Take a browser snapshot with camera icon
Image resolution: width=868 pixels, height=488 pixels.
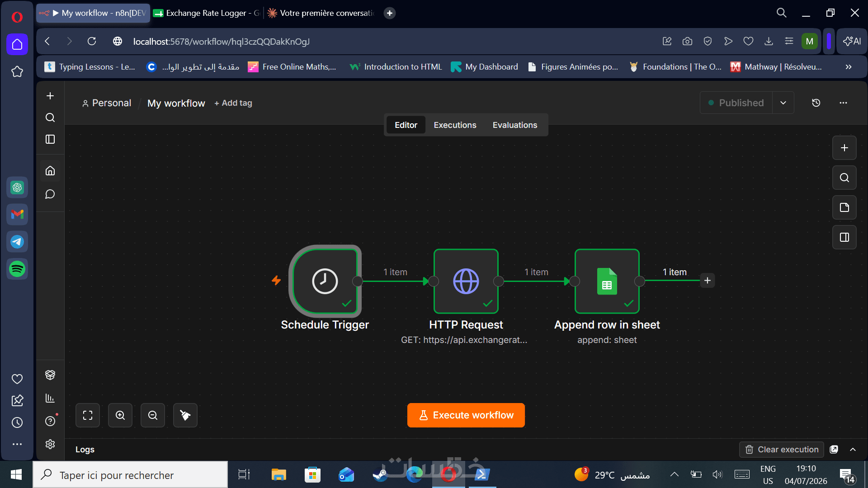(687, 41)
